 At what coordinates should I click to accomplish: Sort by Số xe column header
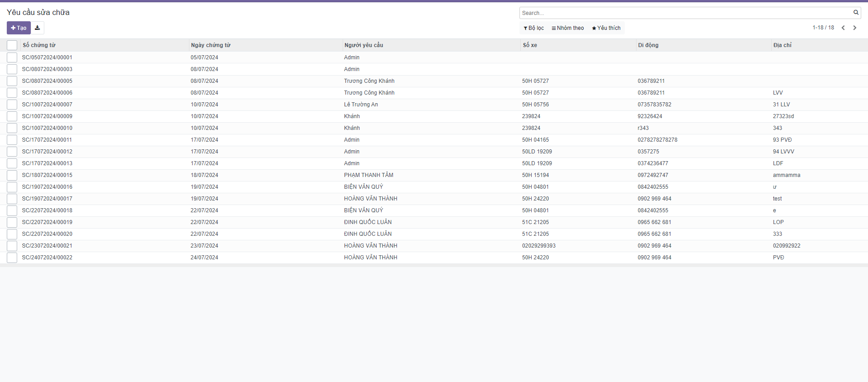[530, 45]
